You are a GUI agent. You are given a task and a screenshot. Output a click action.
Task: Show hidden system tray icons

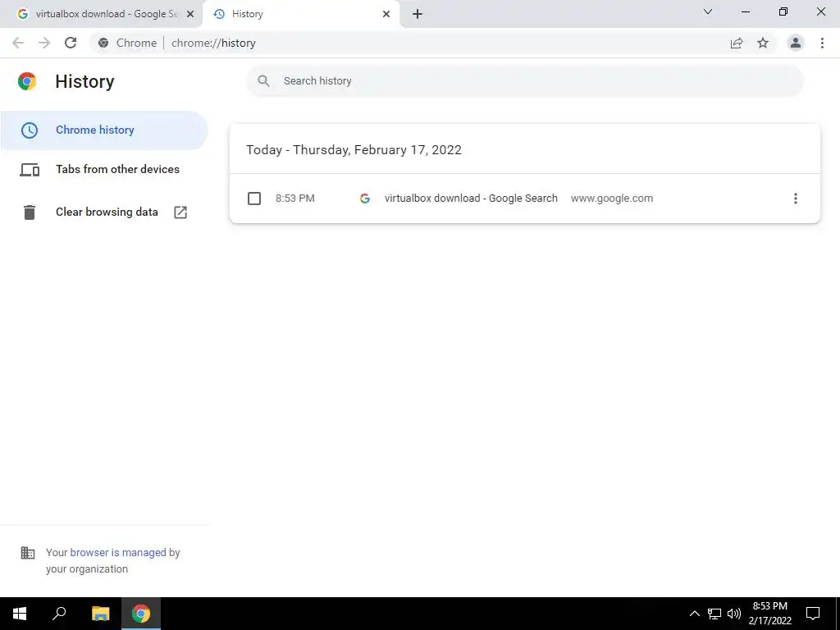coord(694,614)
